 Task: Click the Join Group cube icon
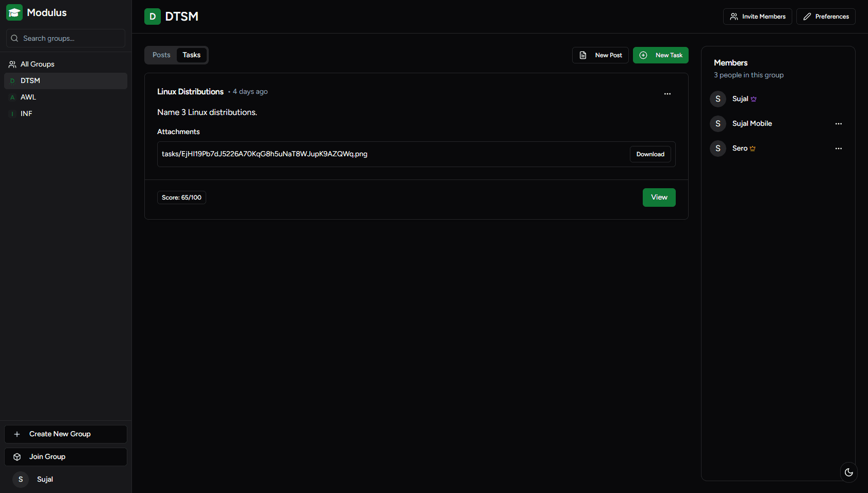pyautogui.click(x=17, y=457)
